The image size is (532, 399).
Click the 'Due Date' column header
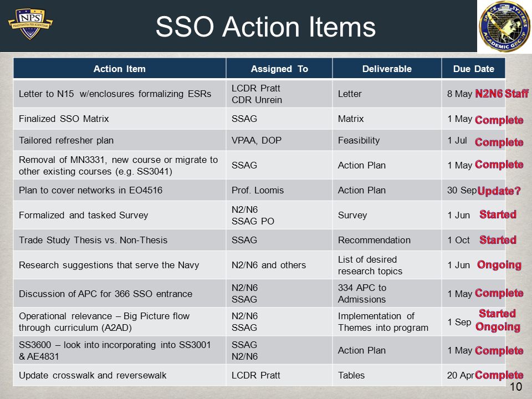coord(473,69)
